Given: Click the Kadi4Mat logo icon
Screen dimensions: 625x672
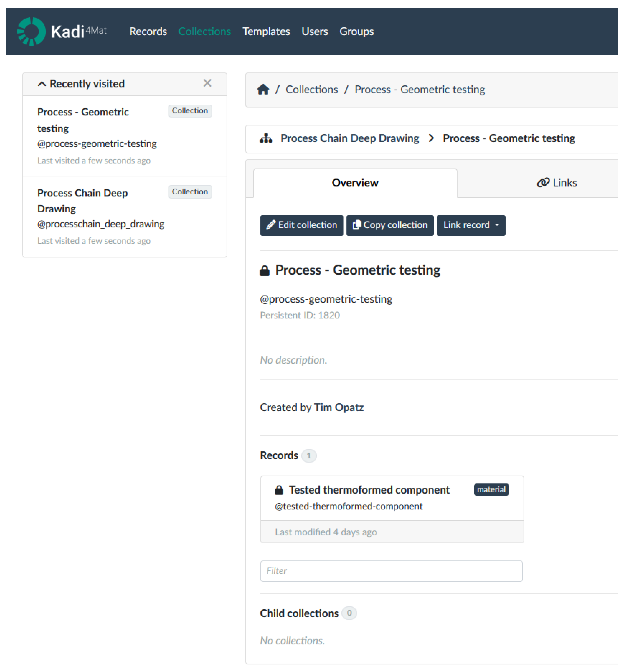Looking at the screenshot, I should [x=31, y=31].
